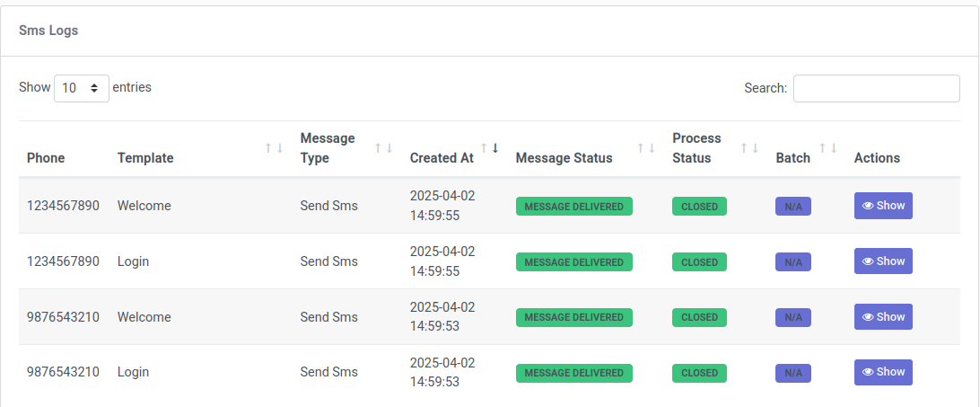Sort Process Status column via arrows
The image size is (980, 407).
tap(749, 148)
